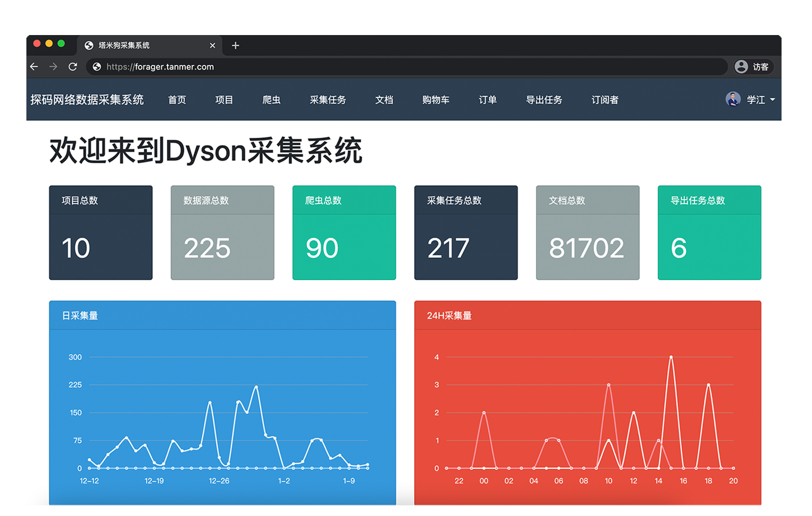Click the 1-9 label on 日采集量 axis
Screen dimensions: 812x516
pyautogui.click(x=349, y=480)
